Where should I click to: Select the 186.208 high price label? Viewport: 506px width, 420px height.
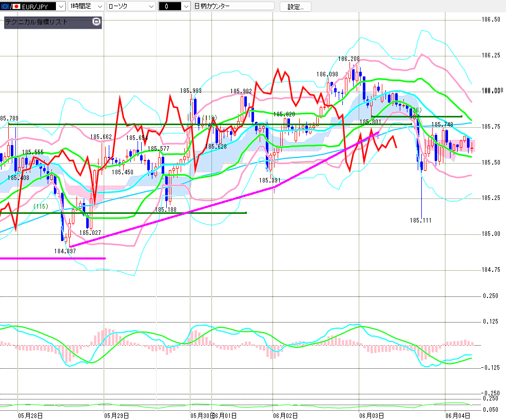348,59
